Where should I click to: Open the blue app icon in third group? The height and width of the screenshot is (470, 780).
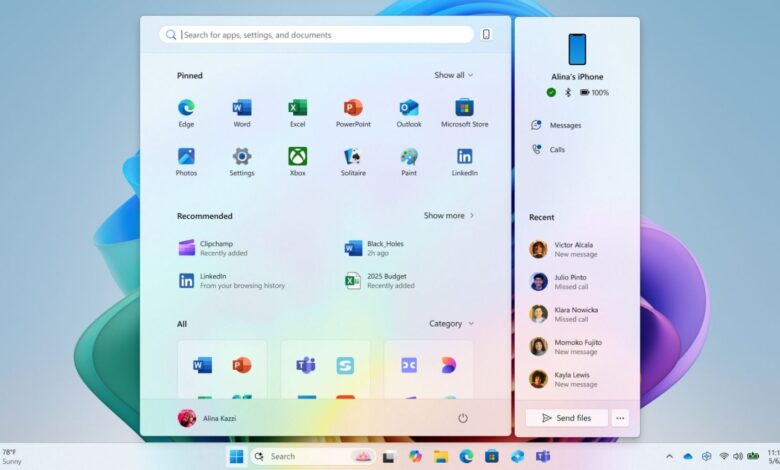(409, 365)
